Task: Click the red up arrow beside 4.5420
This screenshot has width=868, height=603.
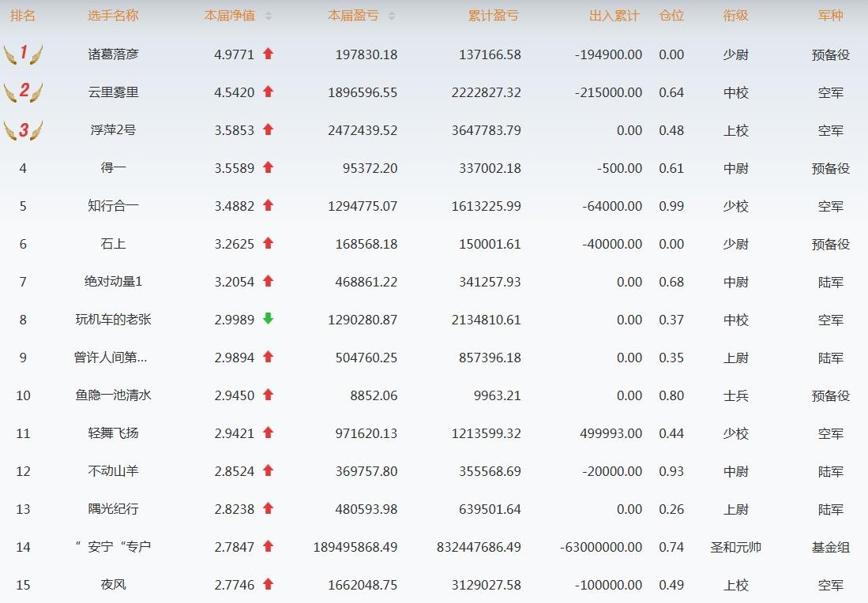Action: (x=268, y=92)
